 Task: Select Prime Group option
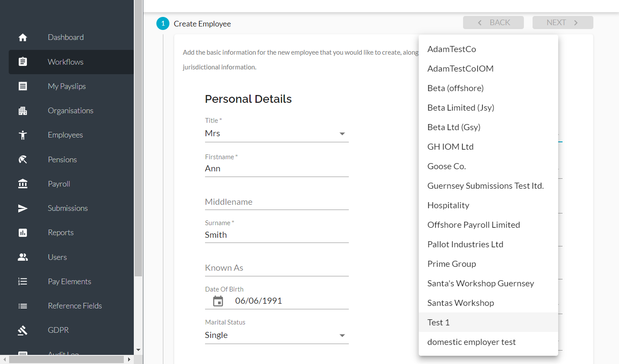click(488, 264)
